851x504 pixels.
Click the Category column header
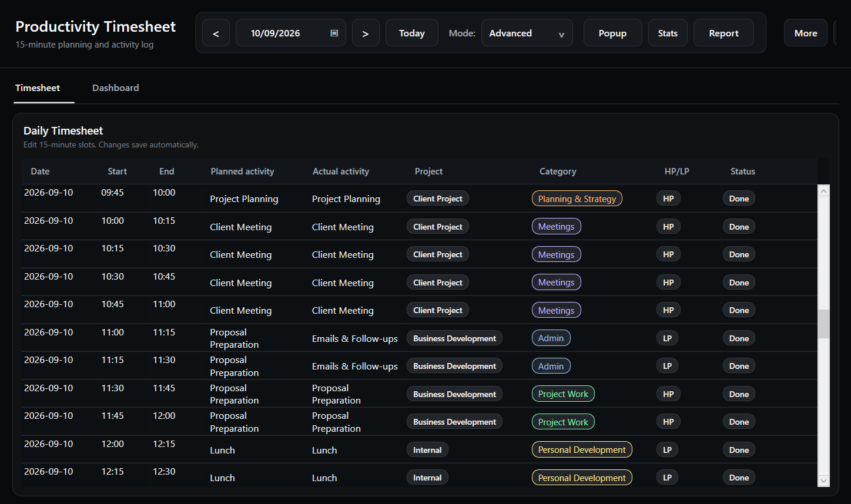click(x=558, y=172)
